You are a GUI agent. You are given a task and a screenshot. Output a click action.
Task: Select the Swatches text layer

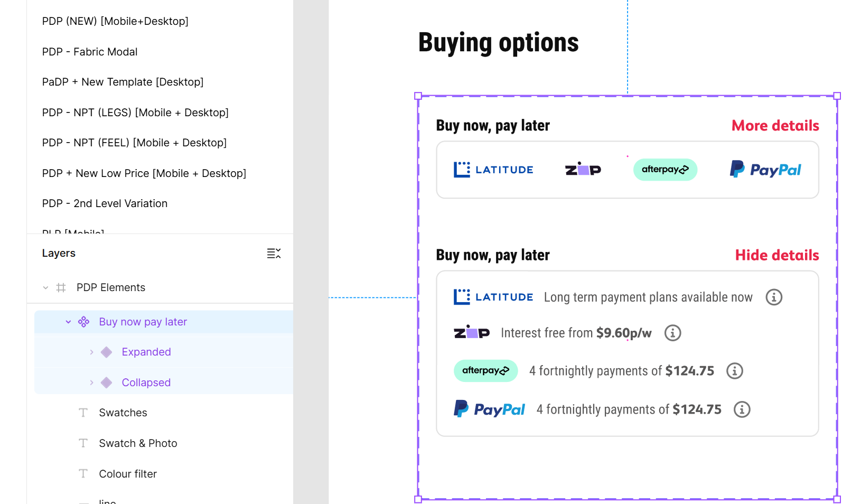(123, 413)
